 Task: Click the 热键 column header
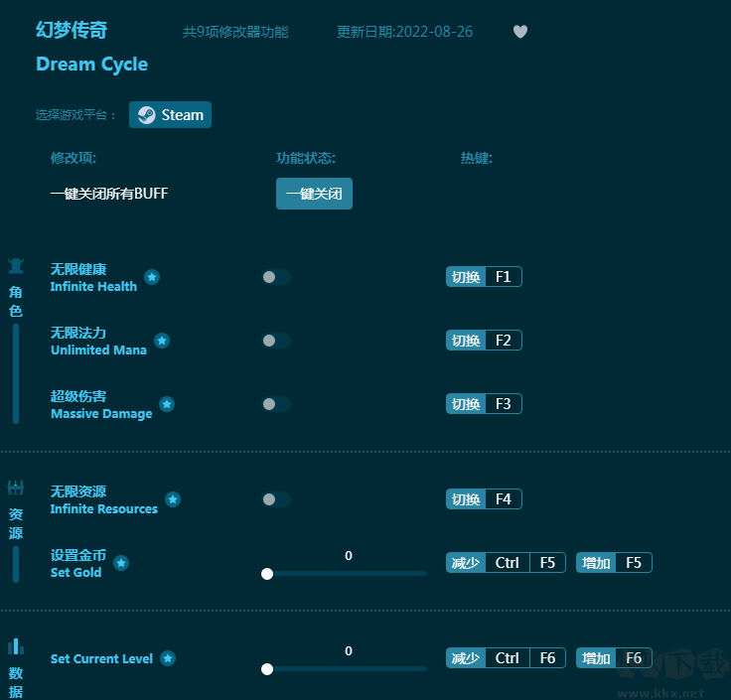[477, 158]
